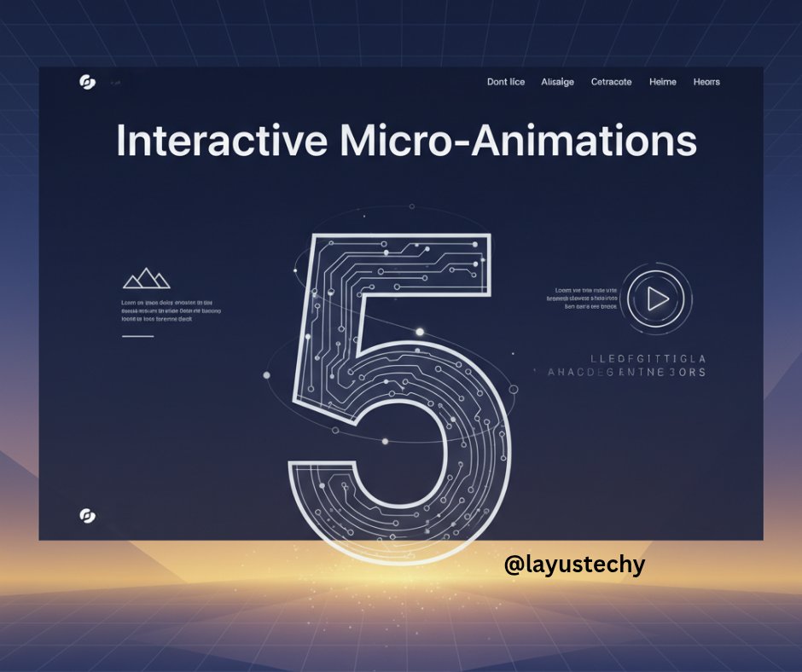The height and width of the screenshot is (672, 802).
Task: Click the mountain peaks icon
Action: tap(146, 278)
